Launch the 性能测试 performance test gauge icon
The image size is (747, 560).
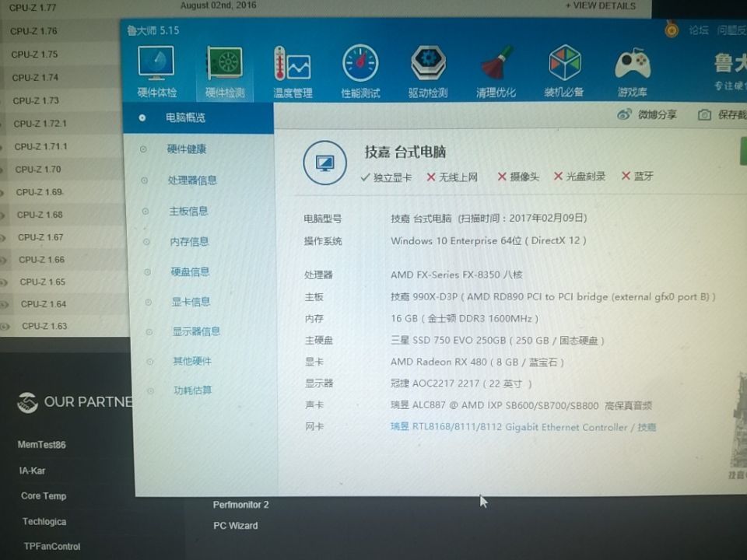click(360, 64)
